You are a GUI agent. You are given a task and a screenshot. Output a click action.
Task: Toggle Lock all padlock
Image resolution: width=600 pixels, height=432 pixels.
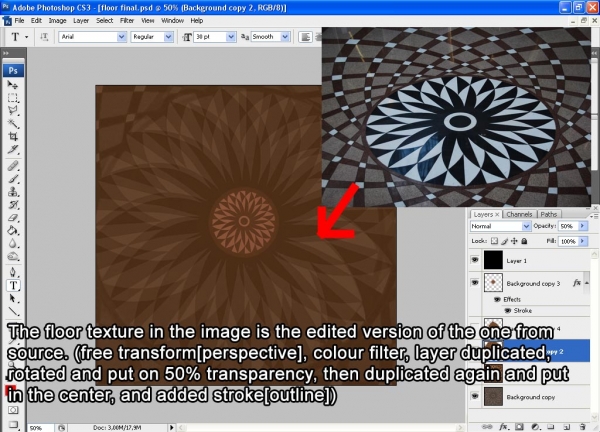(524, 241)
